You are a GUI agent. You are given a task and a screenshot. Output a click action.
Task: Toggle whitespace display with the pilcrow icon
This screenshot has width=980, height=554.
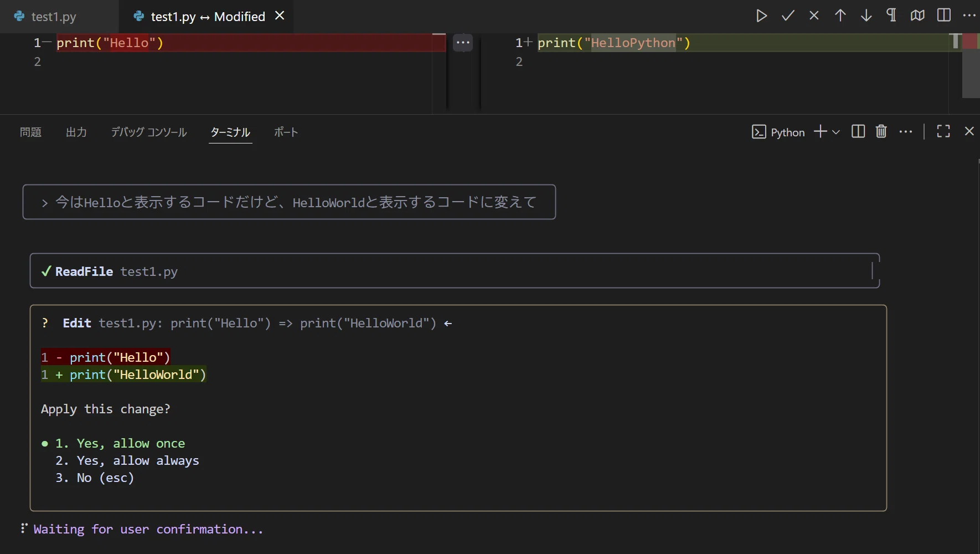pyautogui.click(x=891, y=16)
